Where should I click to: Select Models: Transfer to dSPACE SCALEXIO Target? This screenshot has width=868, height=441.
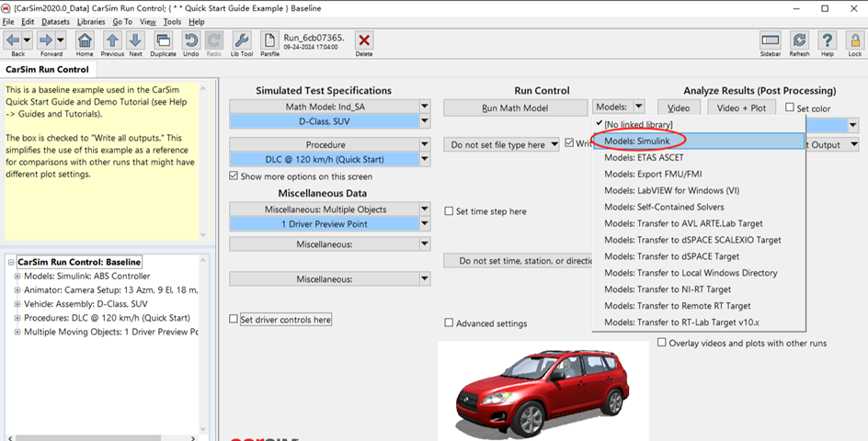(x=699, y=240)
